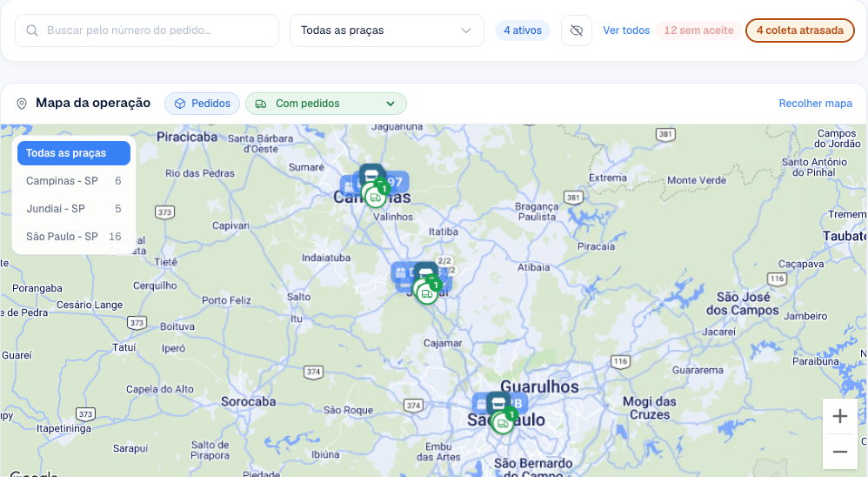Select Jundiaí - SP region
Image resolution: width=868 pixels, height=477 pixels.
pyautogui.click(x=74, y=208)
